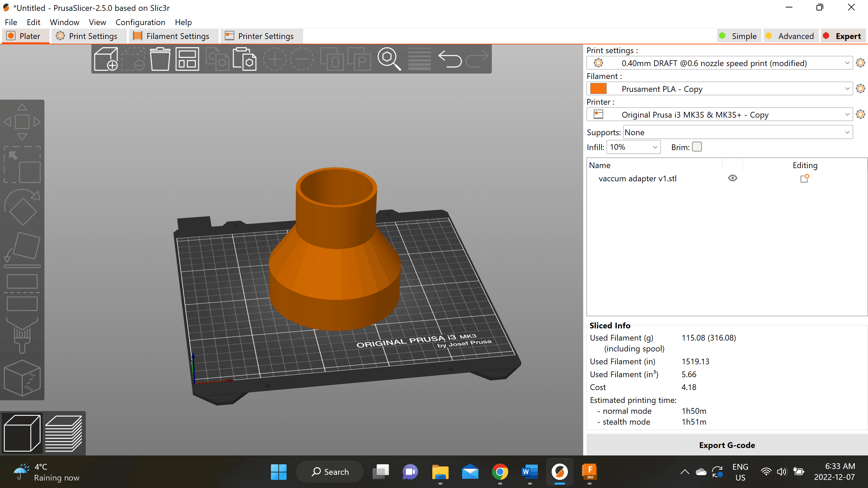Expand the Filament selection dropdown

847,89
